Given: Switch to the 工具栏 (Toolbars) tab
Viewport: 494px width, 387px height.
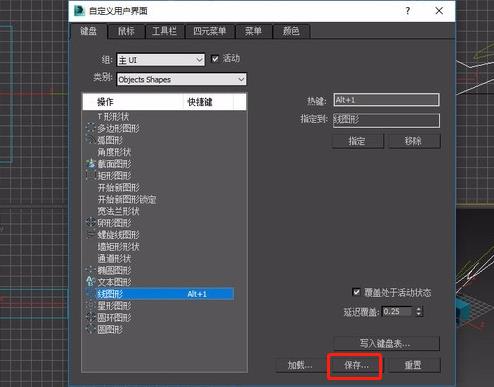Looking at the screenshot, I should [x=164, y=31].
